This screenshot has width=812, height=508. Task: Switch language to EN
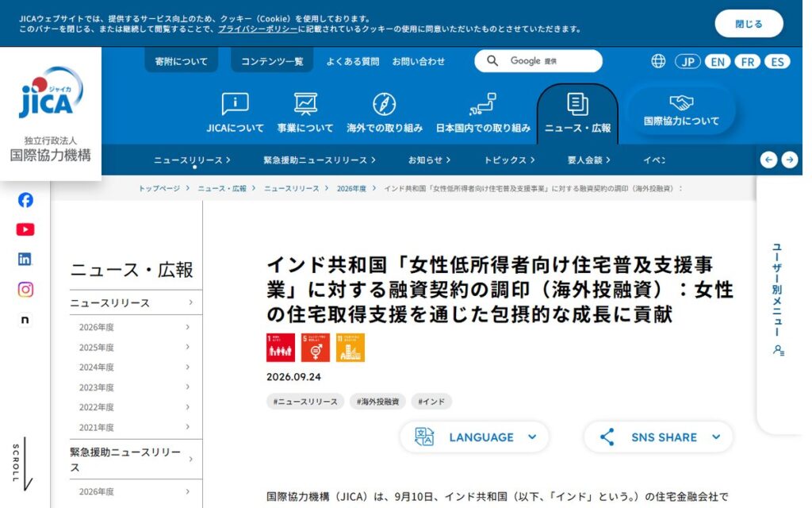(718, 62)
